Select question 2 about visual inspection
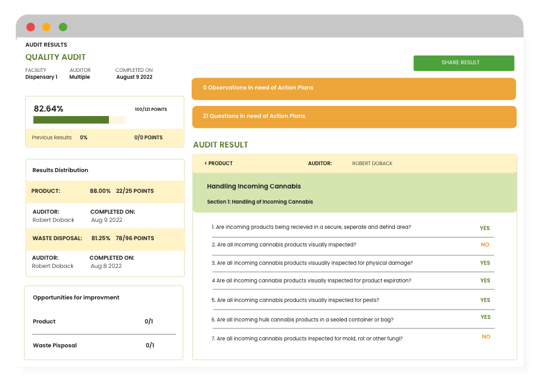Viewport: 550px width, 382px height. [x=284, y=244]
